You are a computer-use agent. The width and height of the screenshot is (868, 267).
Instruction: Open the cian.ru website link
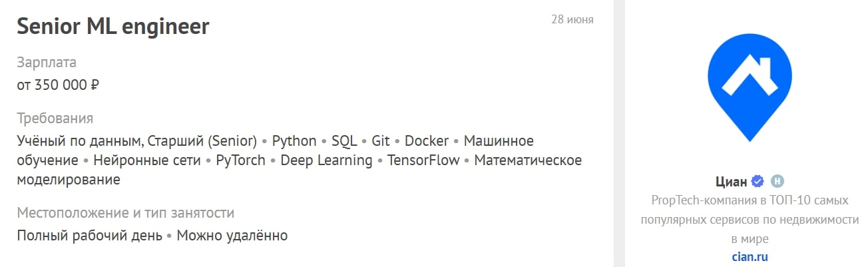750,256
